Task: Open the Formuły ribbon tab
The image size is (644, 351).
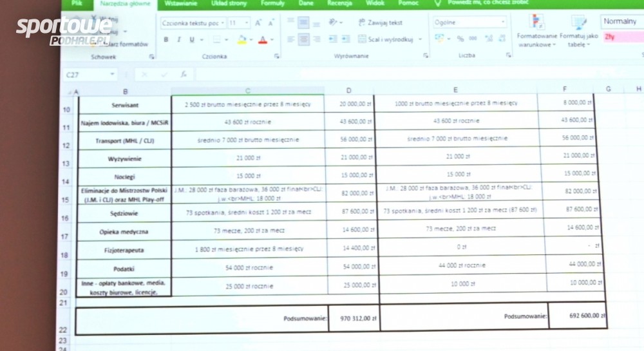Action: 272,3
